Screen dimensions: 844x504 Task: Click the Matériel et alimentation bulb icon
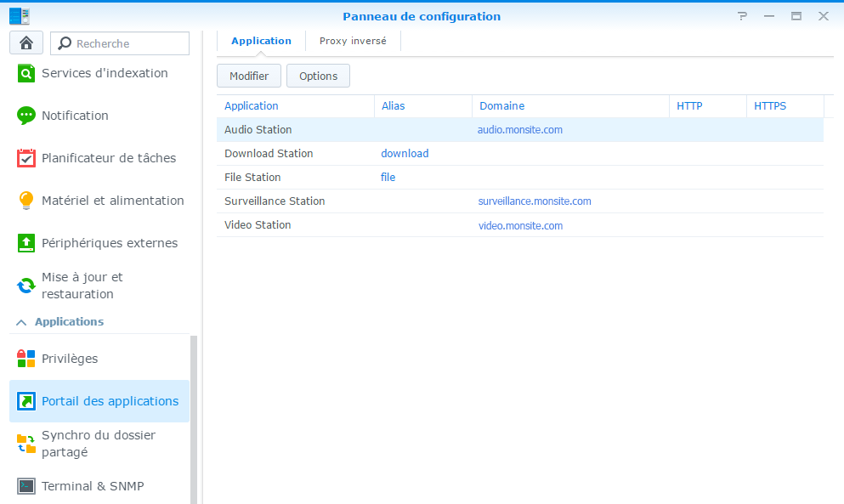coord(25,201)
